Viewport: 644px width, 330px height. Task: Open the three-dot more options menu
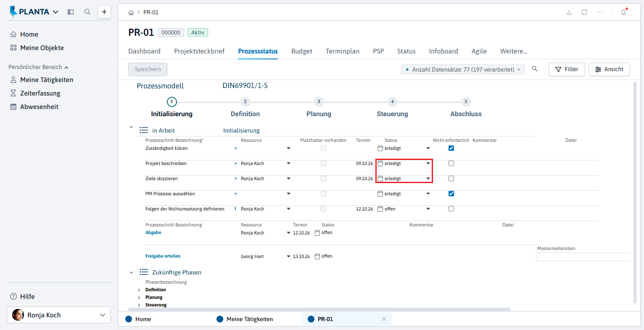tap(599, 12)
